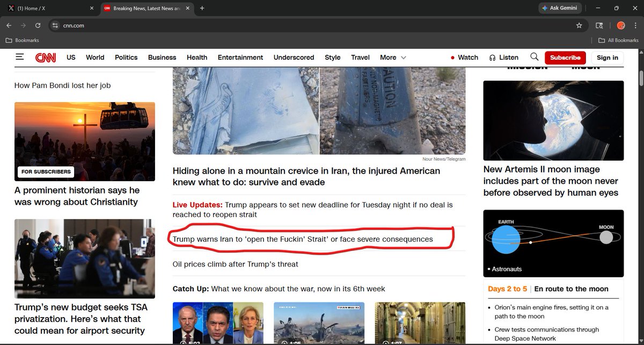Select the CNN Breaking News tab
The image size is (644, 345).
(147, 8)
